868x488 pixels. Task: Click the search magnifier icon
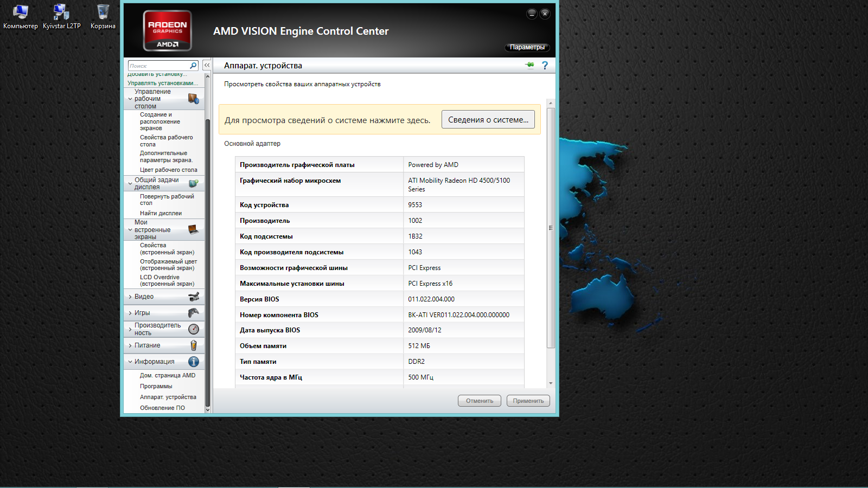(193, 66)
